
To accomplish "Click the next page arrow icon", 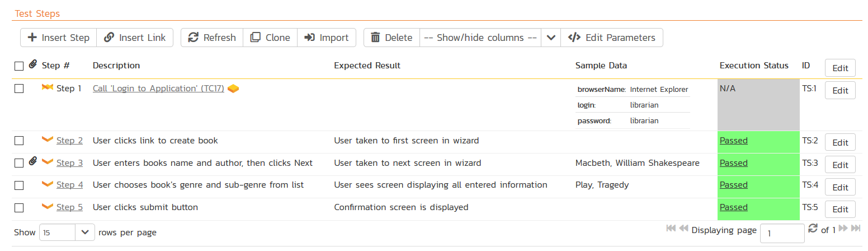I will coord(843,229).
